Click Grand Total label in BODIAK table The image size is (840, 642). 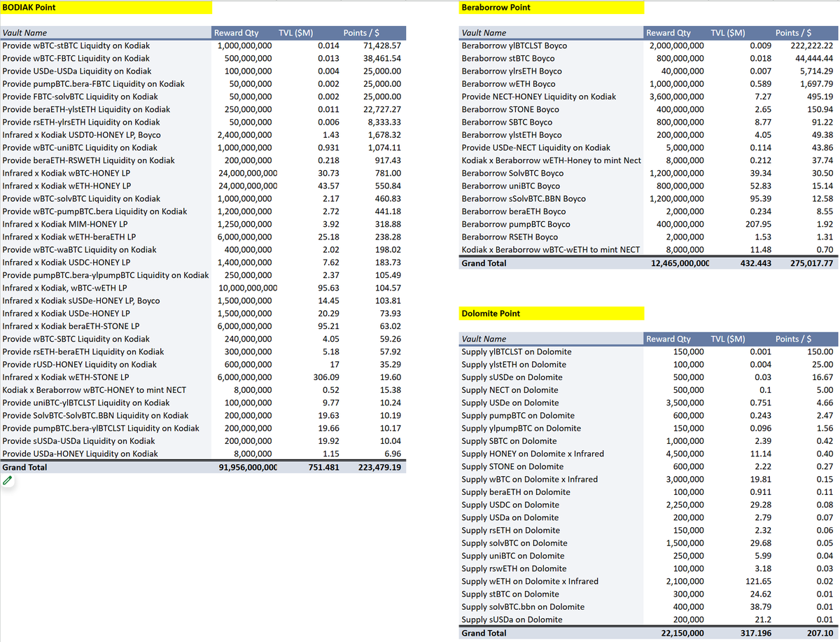[24, 468]
